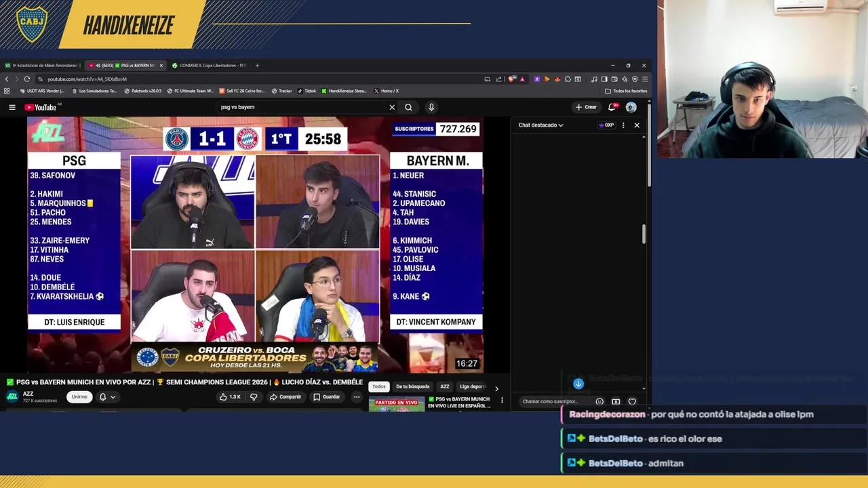Toggle the channel notification bell
This screenshot has height=488, width=868.
coord(102,396)
